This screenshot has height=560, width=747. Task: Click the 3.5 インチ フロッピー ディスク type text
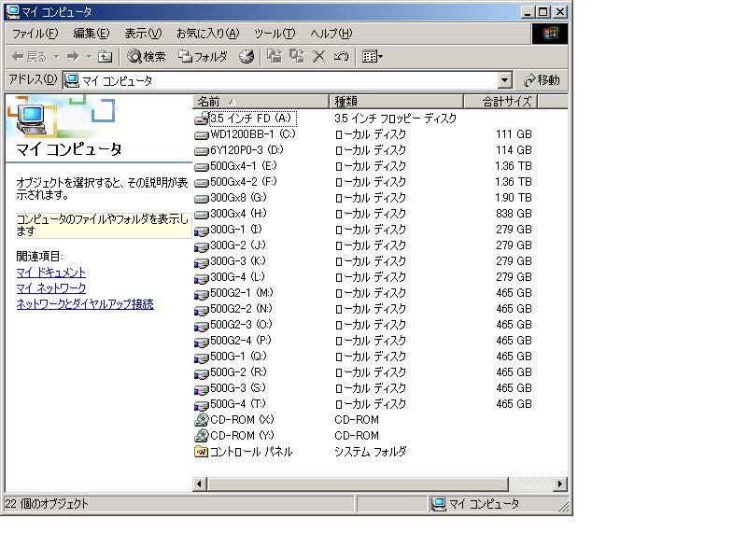[395, 119]
